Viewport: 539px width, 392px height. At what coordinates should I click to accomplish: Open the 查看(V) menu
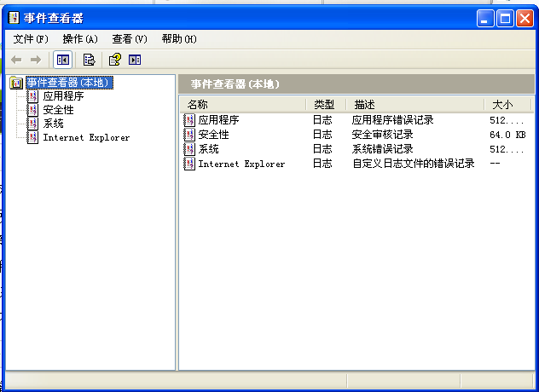[x=130, y=39]
